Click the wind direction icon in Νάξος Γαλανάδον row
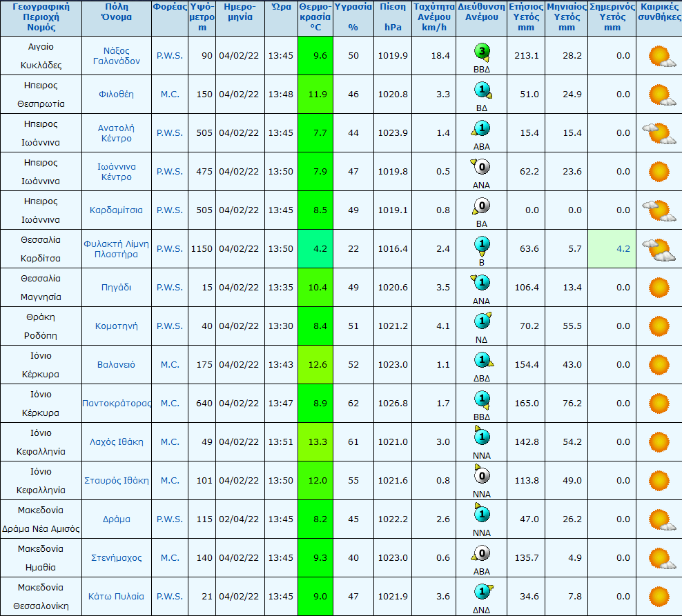The width and height of the screenshot is (682, 616). pos(482,52)
